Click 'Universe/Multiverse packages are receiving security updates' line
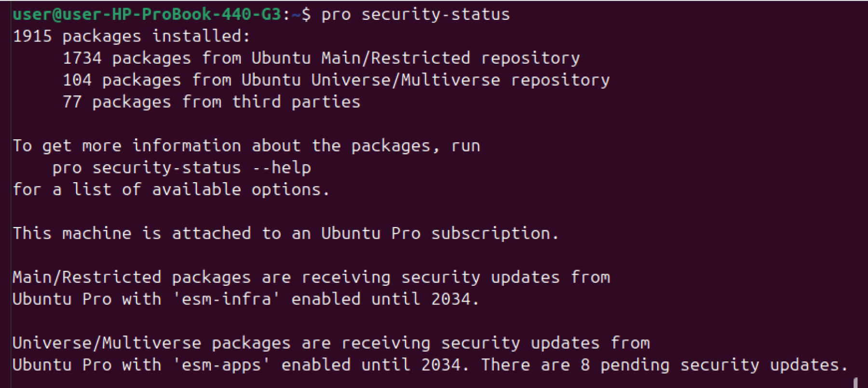 click(331, 343)
